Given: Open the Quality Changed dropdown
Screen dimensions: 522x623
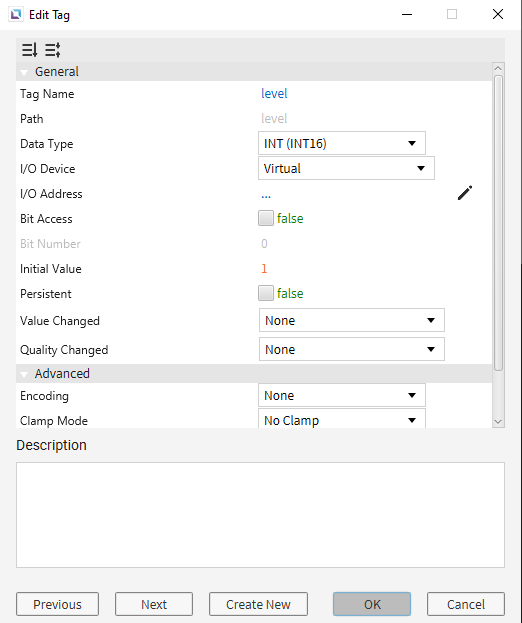Looking at the screenshot, I should pos(352,349).
